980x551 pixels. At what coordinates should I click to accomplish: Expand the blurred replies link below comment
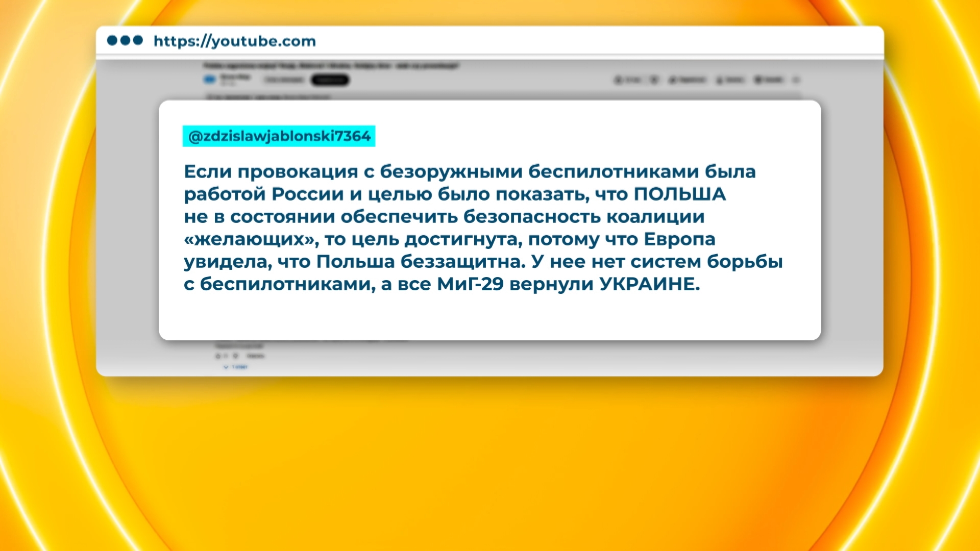pos(236,367)
